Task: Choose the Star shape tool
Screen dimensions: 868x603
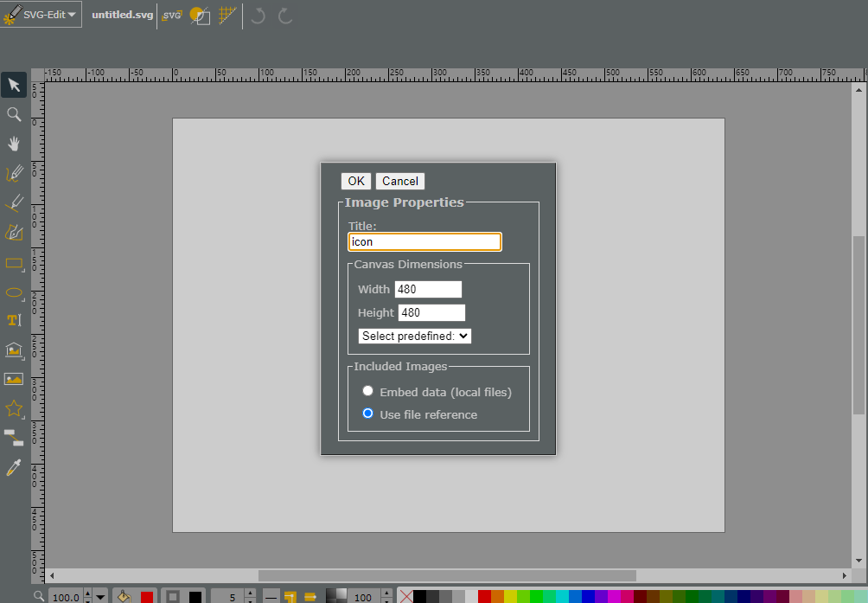Action: coord(14,408)
